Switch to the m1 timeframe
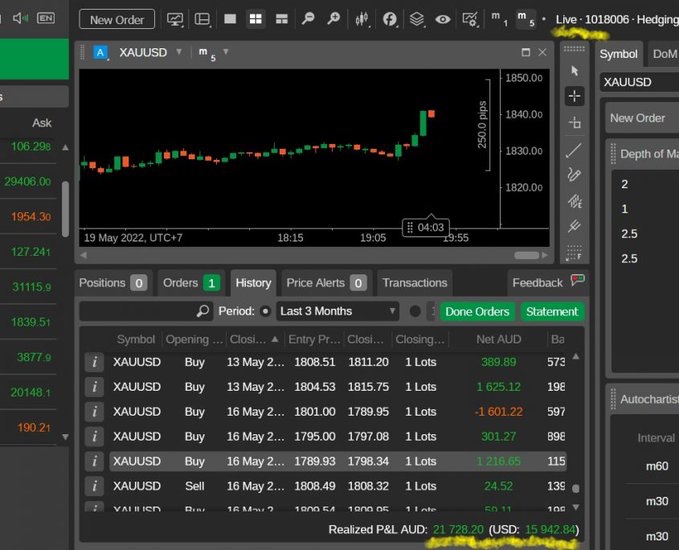Viewport: 679px width, 550px height. tap(499, 19)
